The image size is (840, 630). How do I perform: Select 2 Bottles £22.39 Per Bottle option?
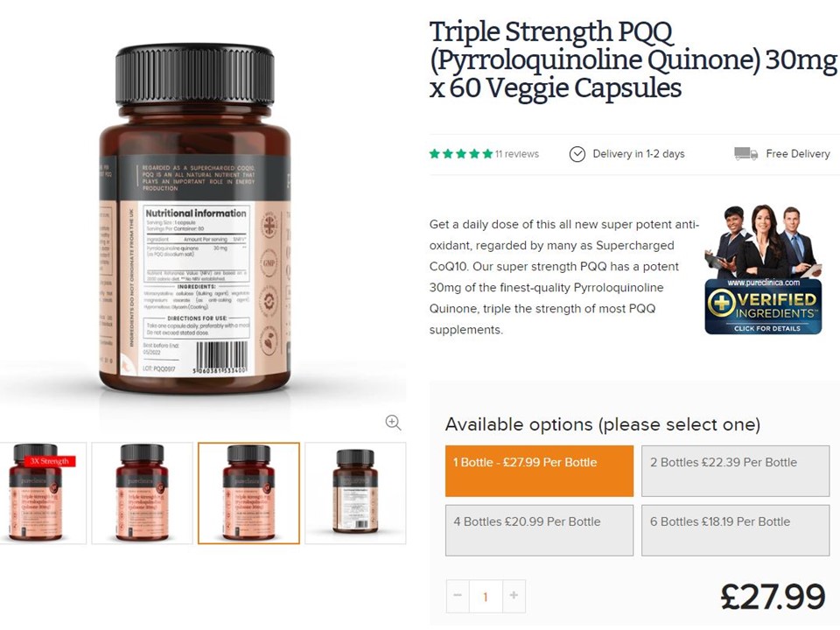pos(735,471)
